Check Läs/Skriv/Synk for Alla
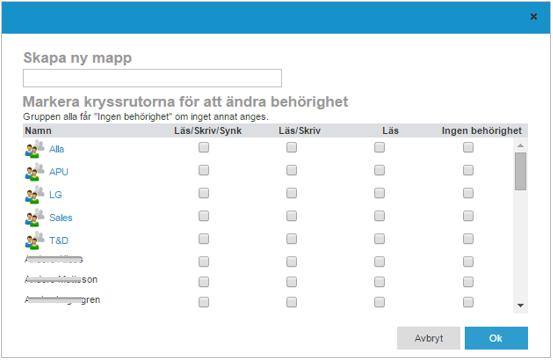The image size is (553, 360). [x=203, y=147]
